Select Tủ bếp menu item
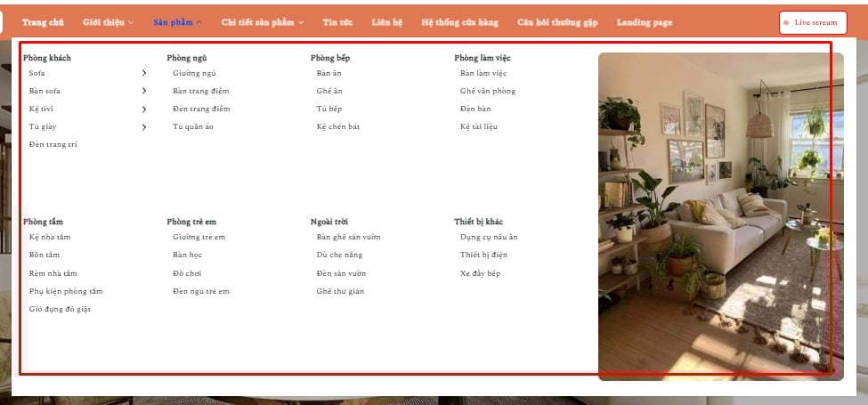The width and height of the screenshot is (868, 405). tap(329, 109)
